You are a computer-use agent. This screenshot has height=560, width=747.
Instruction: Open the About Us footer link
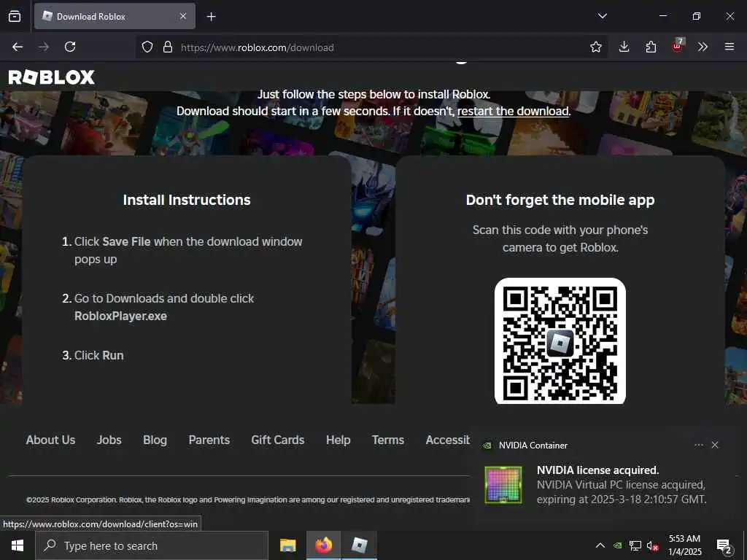[50, 440]
